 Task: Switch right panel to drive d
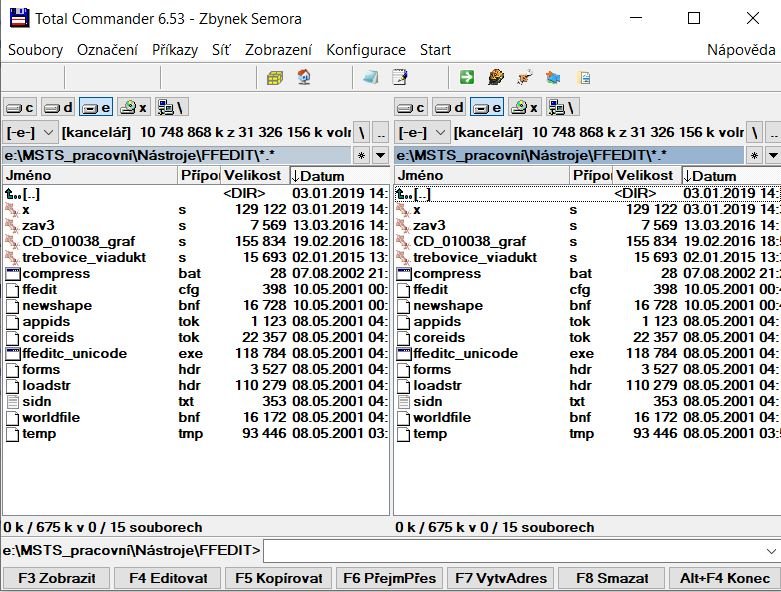pyautogui.click(x=450, y=107)
